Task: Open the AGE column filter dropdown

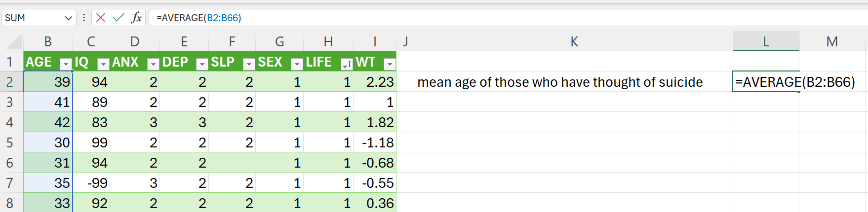Action: [x=66, y=64]
